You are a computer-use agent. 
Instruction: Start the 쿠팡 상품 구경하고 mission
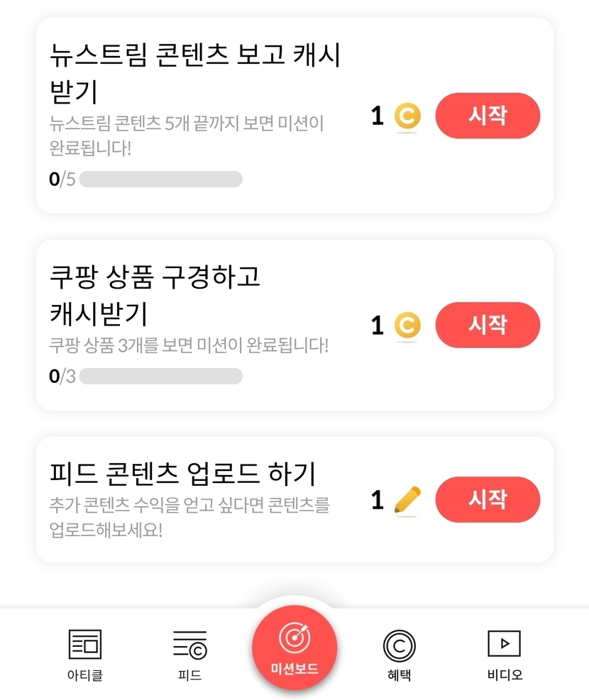coord(488,325)
